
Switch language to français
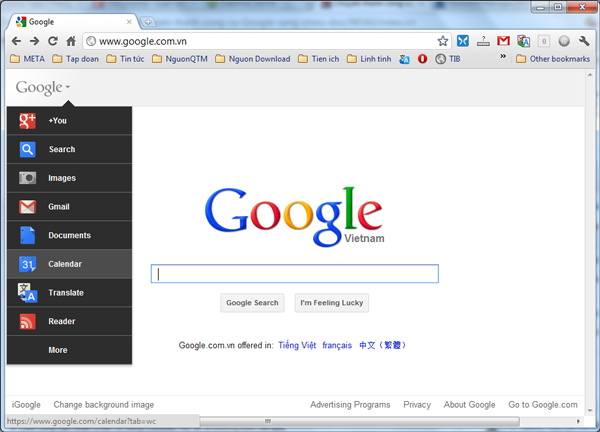tap(337, 345)
